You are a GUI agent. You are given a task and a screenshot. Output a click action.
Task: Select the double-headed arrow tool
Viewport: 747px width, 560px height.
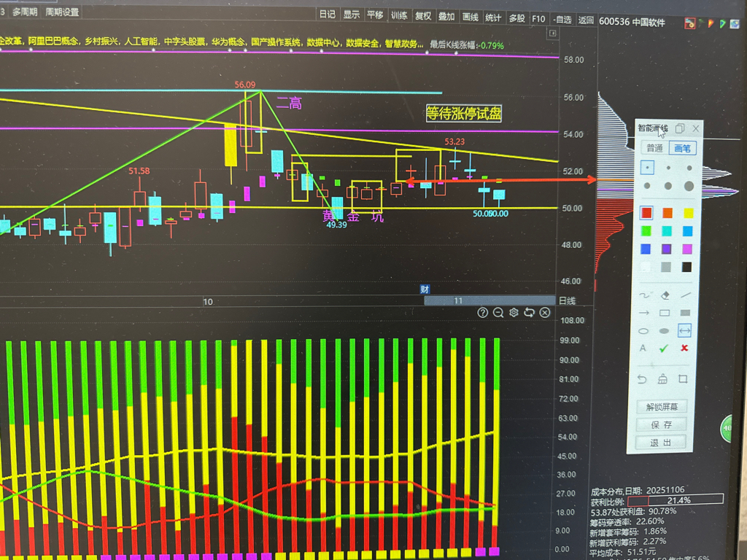tap(684, 330)
